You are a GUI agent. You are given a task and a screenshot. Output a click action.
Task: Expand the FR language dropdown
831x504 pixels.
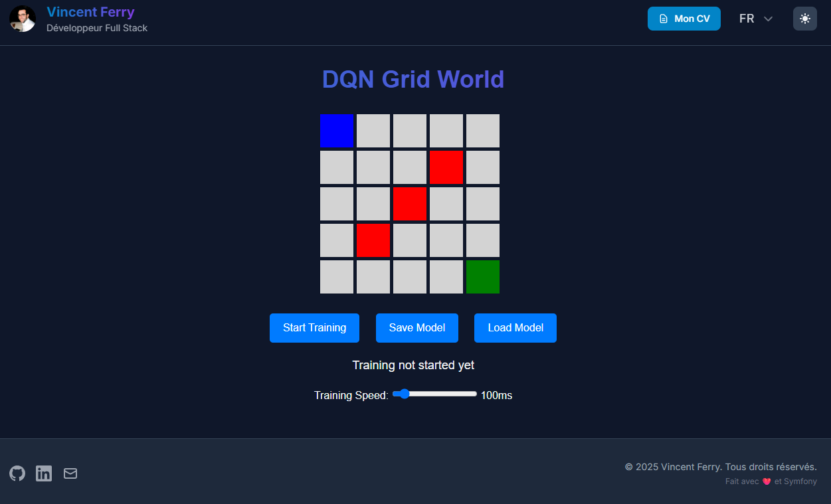click(x=756, y=19)
